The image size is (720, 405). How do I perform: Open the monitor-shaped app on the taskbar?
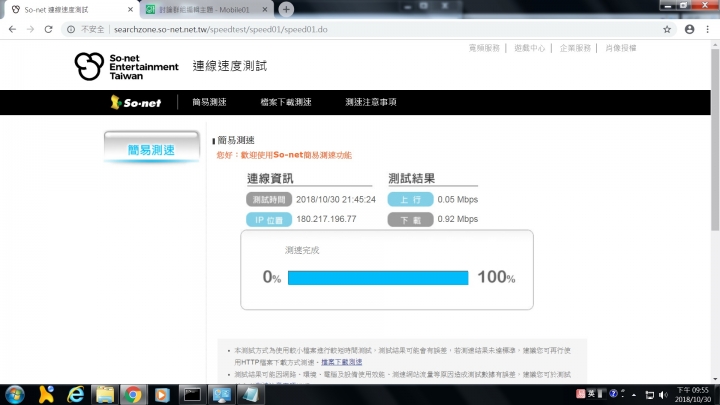(221, 395)
